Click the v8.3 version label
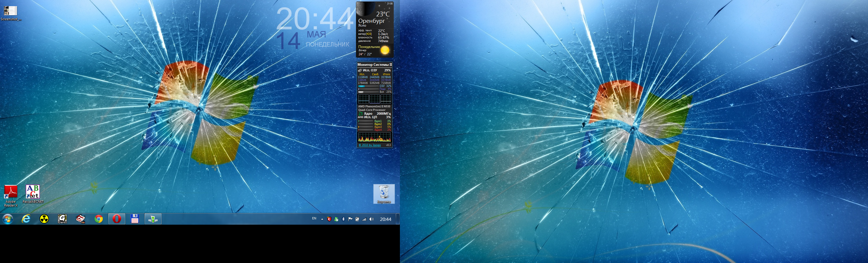Image resolution: width=868 pixels, height=263 pixels. (388, 145)
